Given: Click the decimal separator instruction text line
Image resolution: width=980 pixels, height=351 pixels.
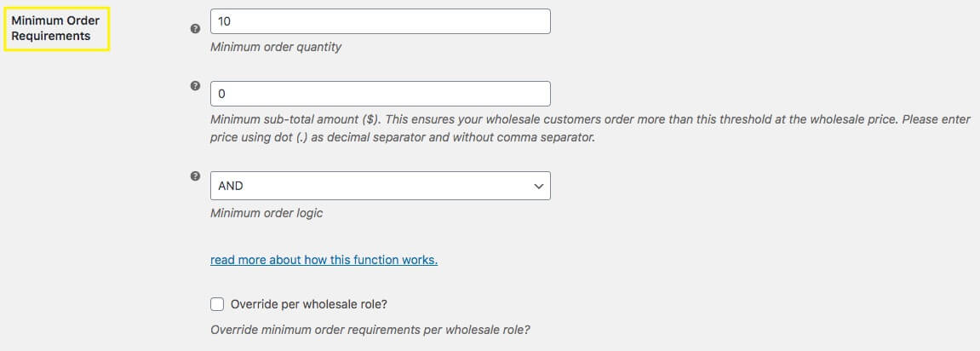Looking at the screenshot, I should coord(402,137).
